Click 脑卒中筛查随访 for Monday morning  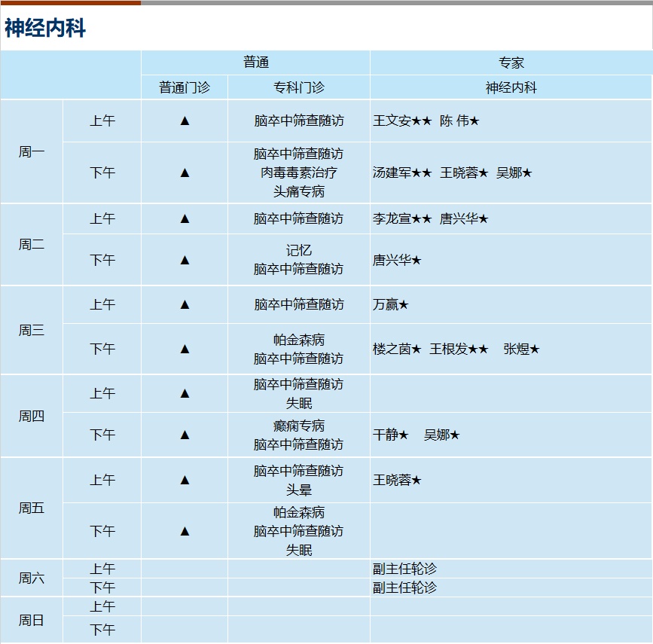pos(298,121)
